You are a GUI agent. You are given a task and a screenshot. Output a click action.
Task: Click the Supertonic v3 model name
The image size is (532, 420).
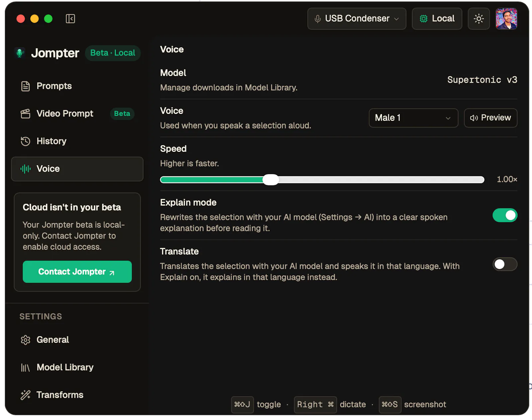(x=482, y=80)
